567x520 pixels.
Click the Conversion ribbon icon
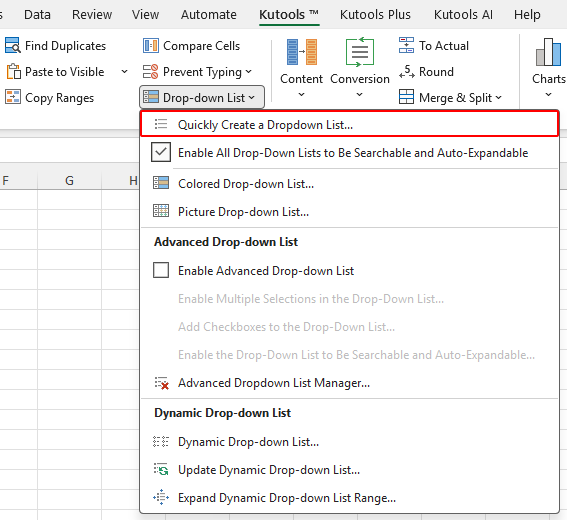click(x=359, y=52)
